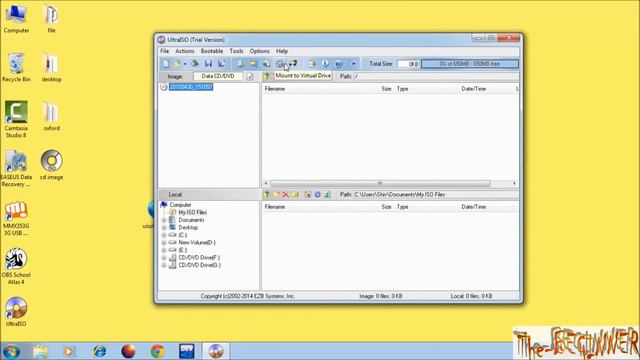This screenshot has height=360, width=640.
Task: Click the New Folder icon in Local toolbar
Action: click(276, 195)
